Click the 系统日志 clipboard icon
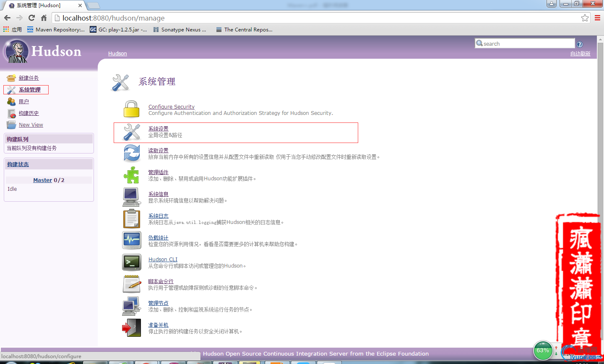 [x=131, y=218]
